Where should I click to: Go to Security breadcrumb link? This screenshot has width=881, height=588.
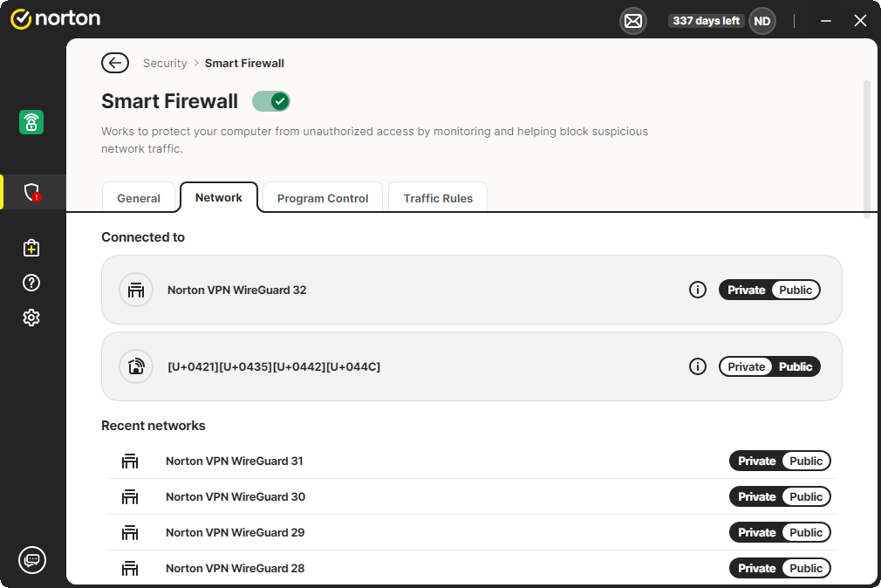click(165, 63)
